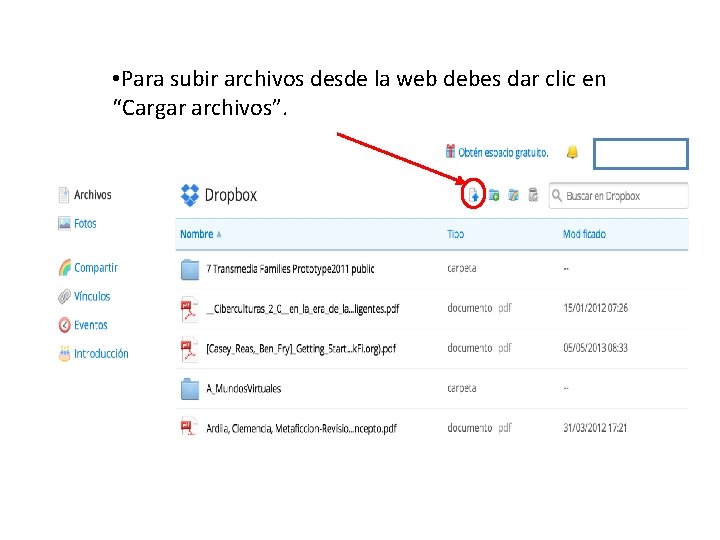
Task: Click the Nombre sort arrow indicator
Action: pos(219,235)
